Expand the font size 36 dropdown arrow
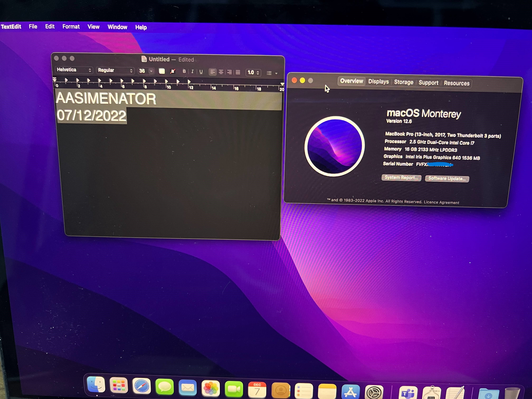Screen dimensions: 532x399 coord(151,71)
